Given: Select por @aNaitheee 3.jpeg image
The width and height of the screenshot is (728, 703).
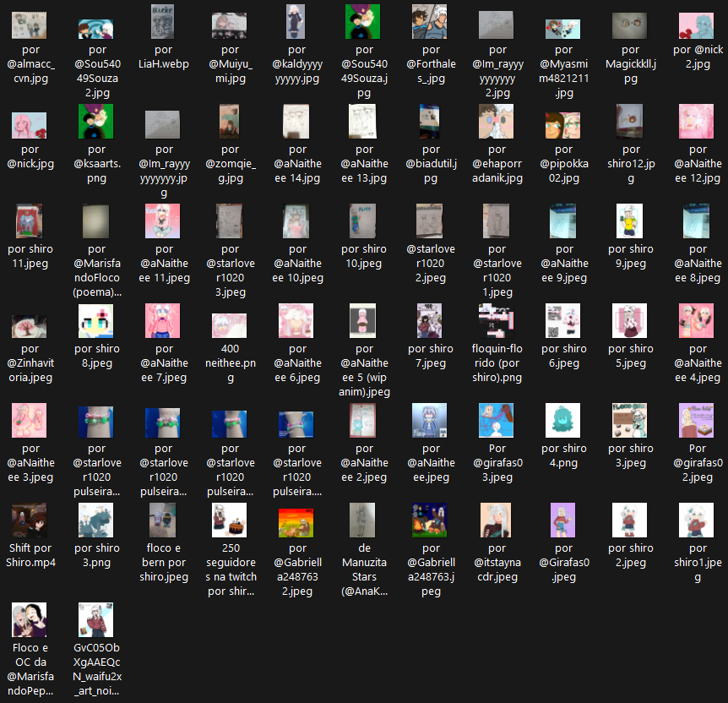Looking at the screenshot, I should (30, 421).
